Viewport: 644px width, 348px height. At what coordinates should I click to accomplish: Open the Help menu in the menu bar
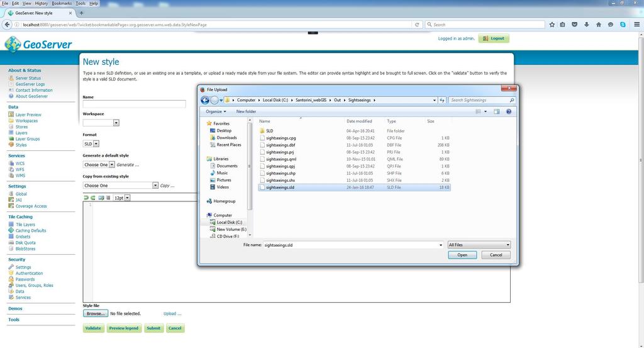[94, 3]
